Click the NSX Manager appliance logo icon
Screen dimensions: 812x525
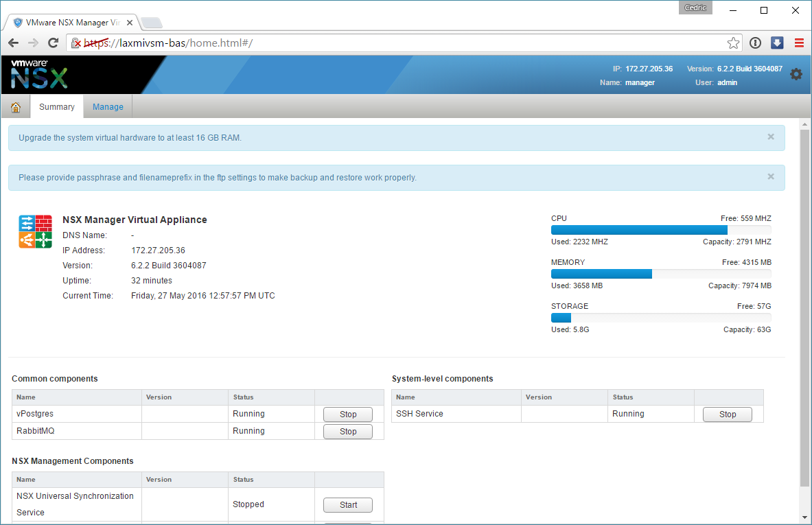pyautogui.click(x=35, y=231)
